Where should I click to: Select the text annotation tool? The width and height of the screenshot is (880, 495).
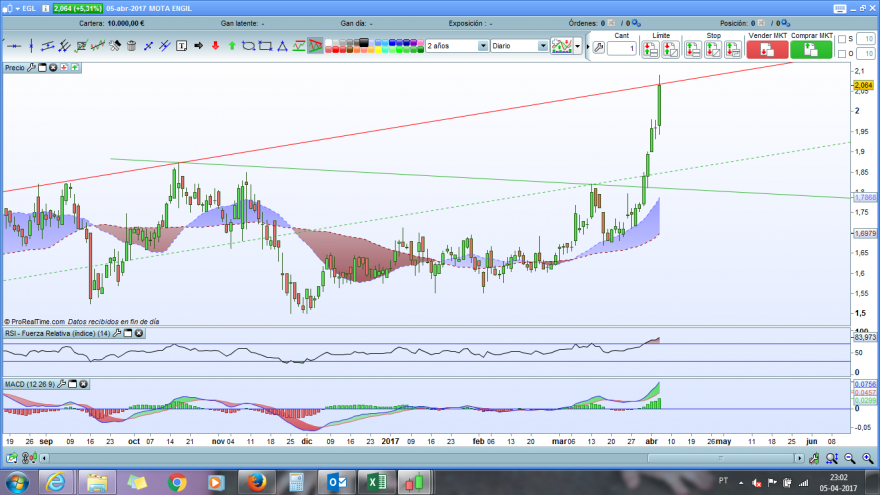pyautogui.click(x=181, y=46)
